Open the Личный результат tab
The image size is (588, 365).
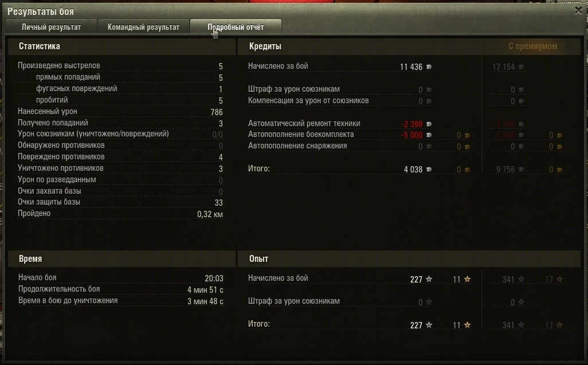pos(51,27)
